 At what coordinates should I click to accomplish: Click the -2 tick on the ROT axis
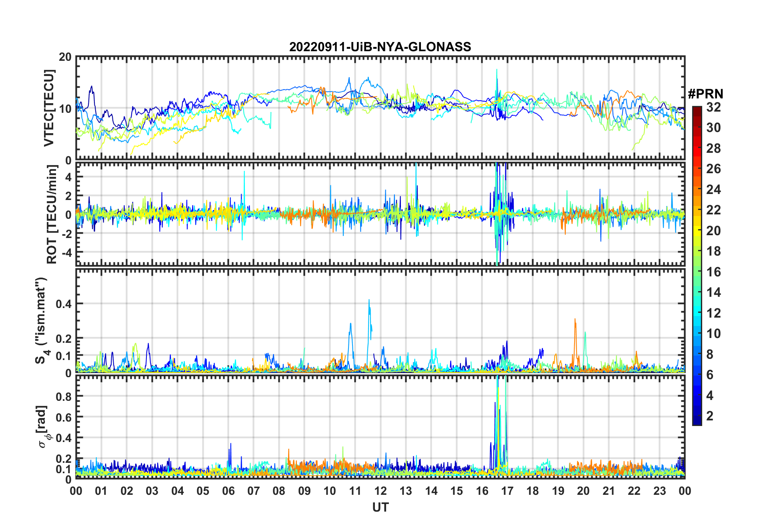(66, 234)
